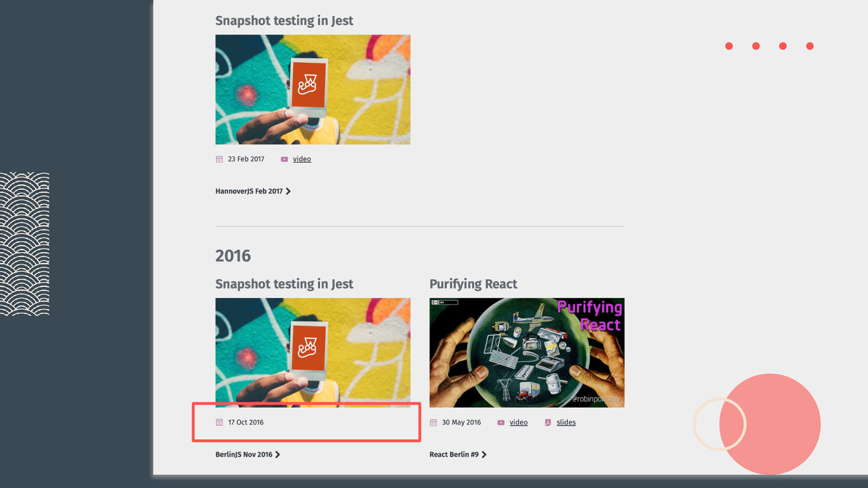Go to React Berlin #9 event
The image size is (868, 488).
pyautogui.click(x=454, y=454)
